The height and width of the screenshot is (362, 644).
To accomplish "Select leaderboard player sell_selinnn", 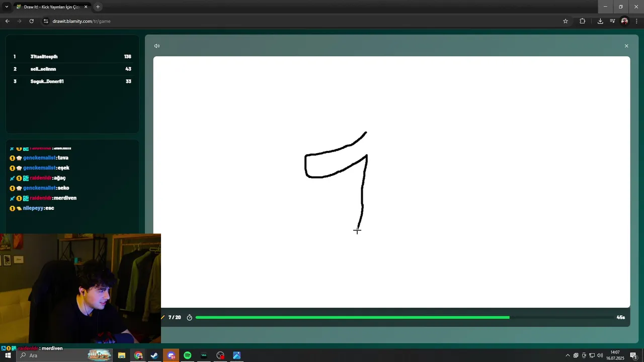I will (43, 69).
